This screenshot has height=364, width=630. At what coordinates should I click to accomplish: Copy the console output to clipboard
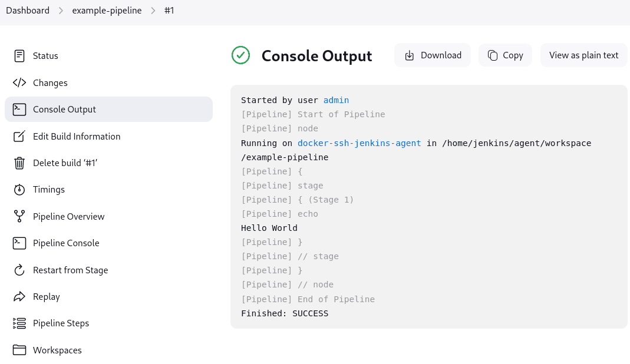[505, 55]
